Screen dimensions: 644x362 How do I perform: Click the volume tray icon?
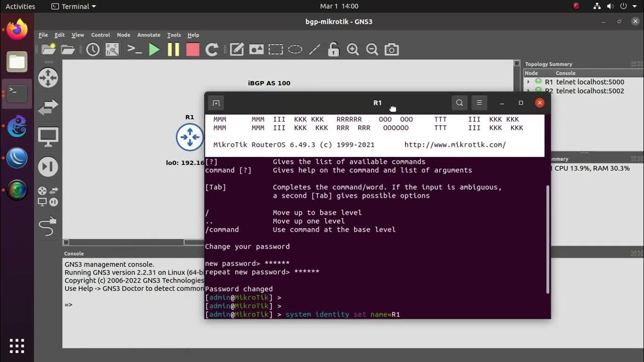(x=610, y=7)
